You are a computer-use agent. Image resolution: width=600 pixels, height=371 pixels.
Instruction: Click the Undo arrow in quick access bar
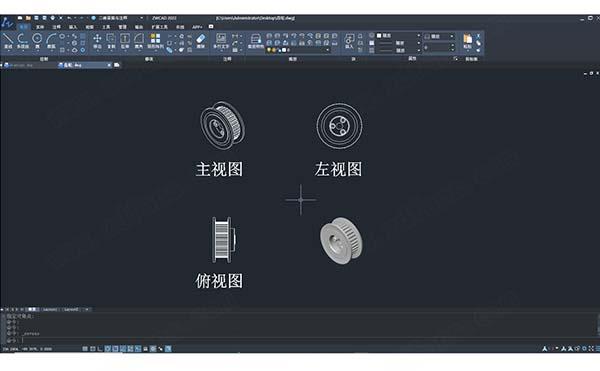(x=69, y=18)
